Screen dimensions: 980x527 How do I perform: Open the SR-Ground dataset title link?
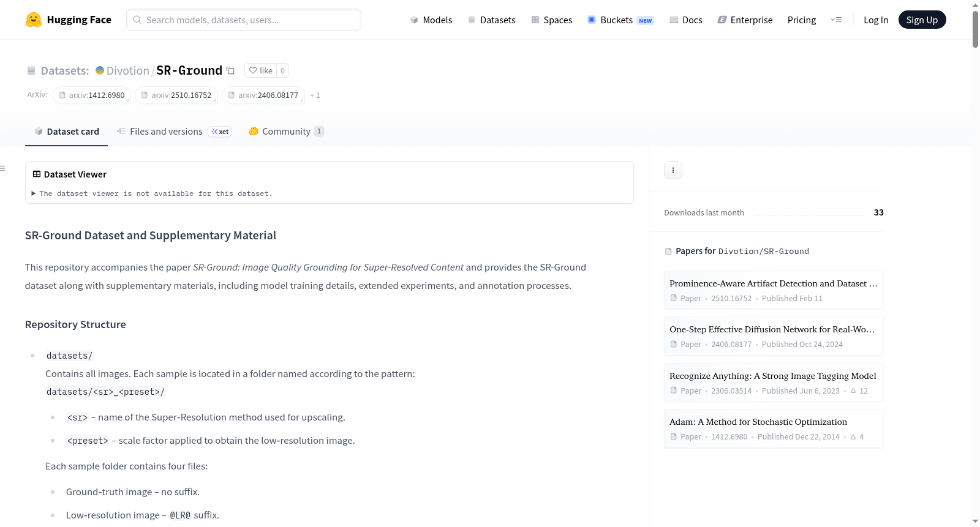tap(189, 70)
